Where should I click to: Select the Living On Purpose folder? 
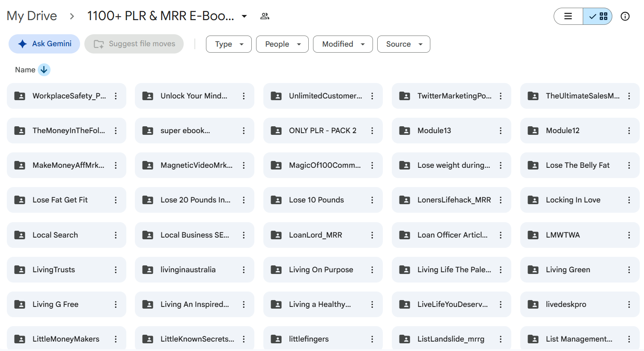pos(323,270)
